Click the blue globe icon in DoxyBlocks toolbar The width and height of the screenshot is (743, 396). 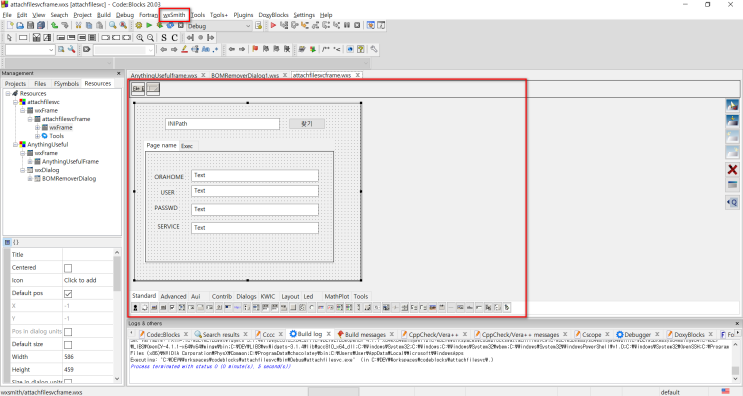(350, 49)
